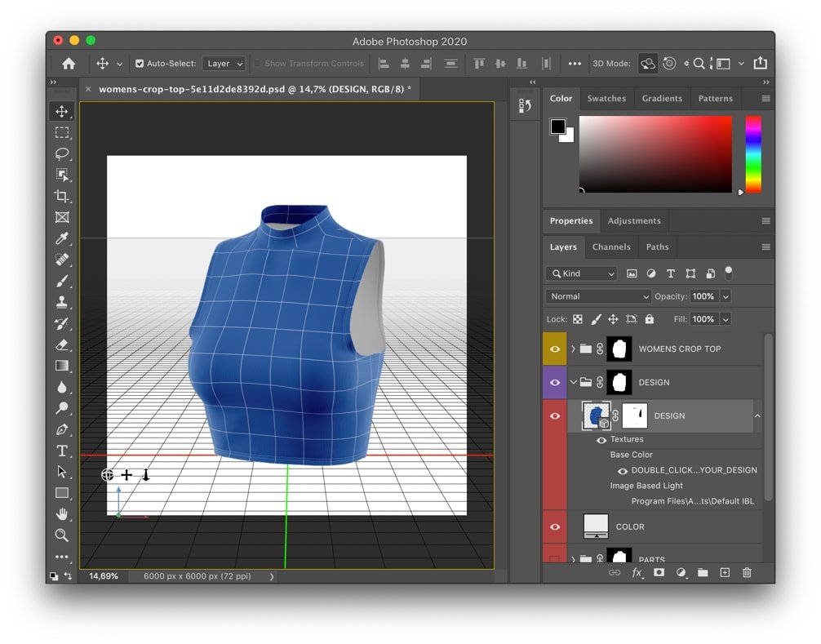Hide the COLOR layer
The image size is (821, 644).
coord(555,527)
